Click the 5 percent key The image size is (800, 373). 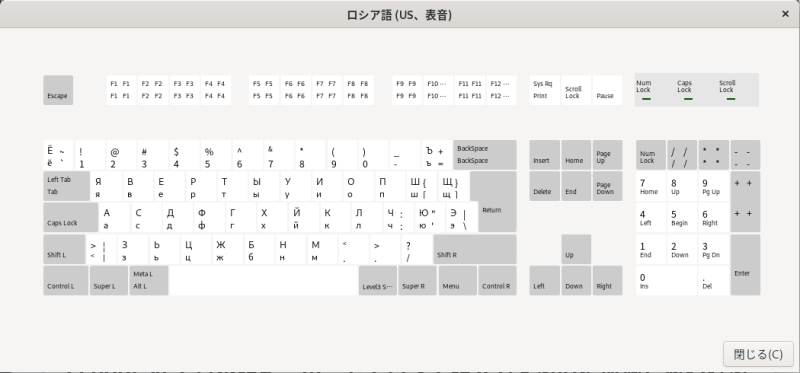click(x=216, y=155)
